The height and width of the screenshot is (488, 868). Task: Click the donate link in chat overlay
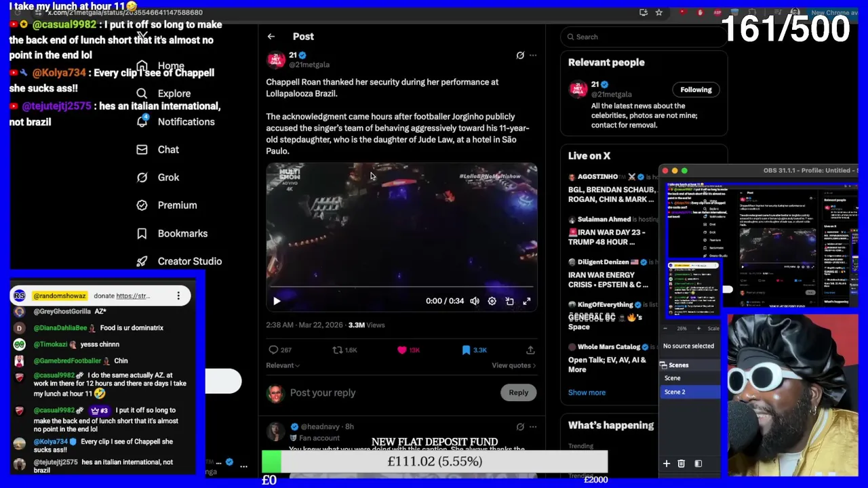pyautogui.click(x=133, y=296)
